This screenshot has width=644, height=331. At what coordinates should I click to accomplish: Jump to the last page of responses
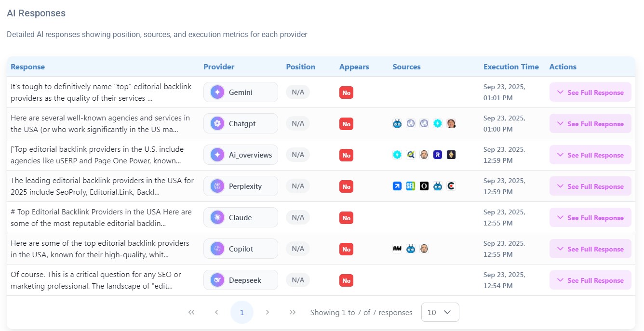(293, 312)
